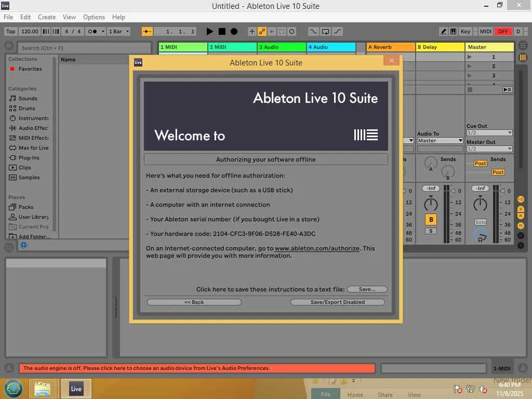The height and width of the screenshot is (399, 532).
Task: Select the Audio Effects category
Action: click(29, 128)
